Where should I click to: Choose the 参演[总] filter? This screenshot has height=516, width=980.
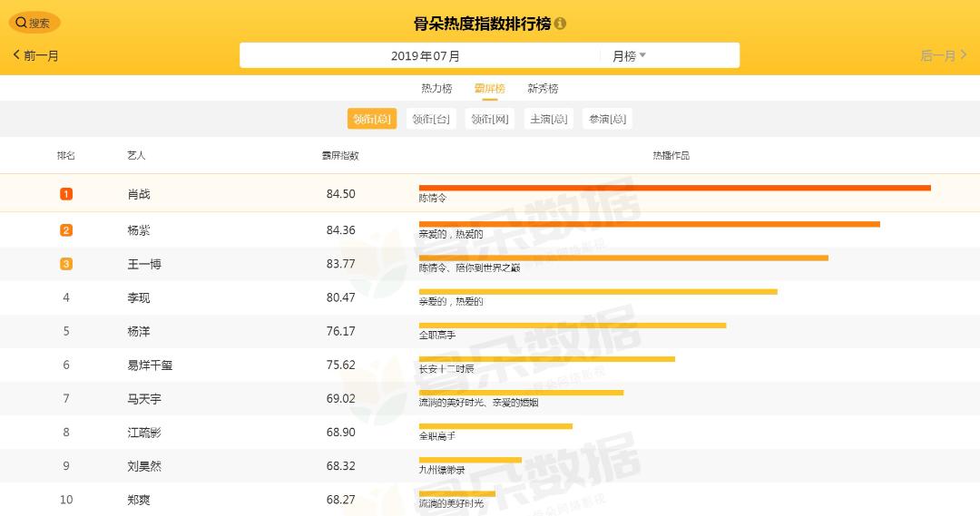[x=608, y=119]
